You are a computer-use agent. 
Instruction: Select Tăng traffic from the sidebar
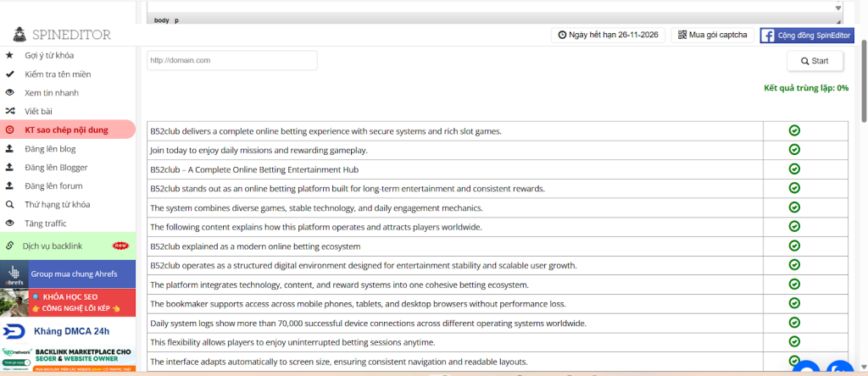pyautogui.click(x=46, y=224)
